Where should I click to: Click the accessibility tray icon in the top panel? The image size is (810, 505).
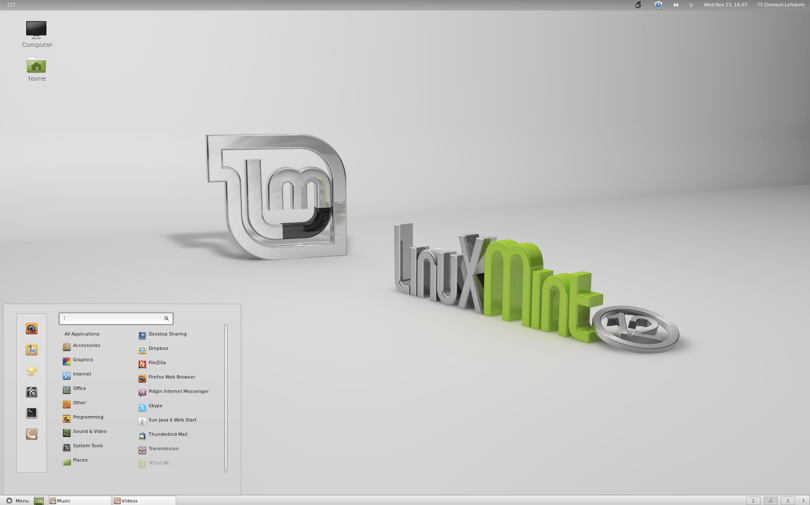[638, 5]
